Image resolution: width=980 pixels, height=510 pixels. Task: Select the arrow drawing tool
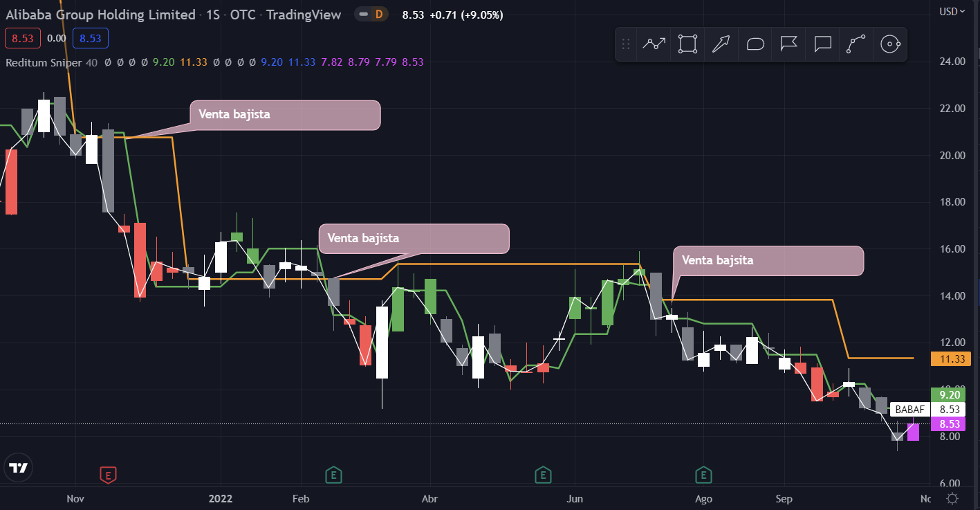721,44
